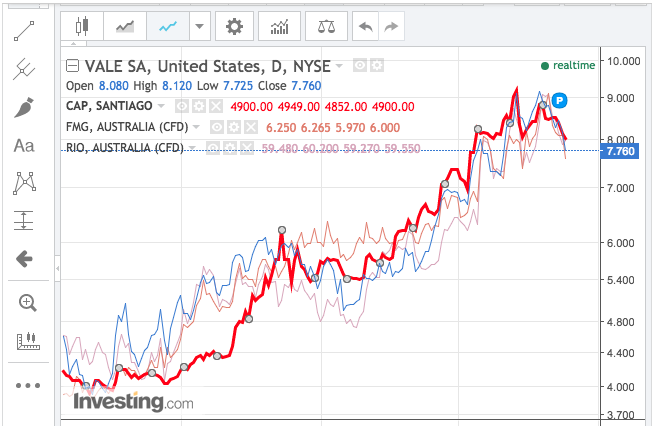The image size is (655, 426).
Task: Toggle visibility eye for RIO, AUSTRALIA
Action: (x=213, y=148)
